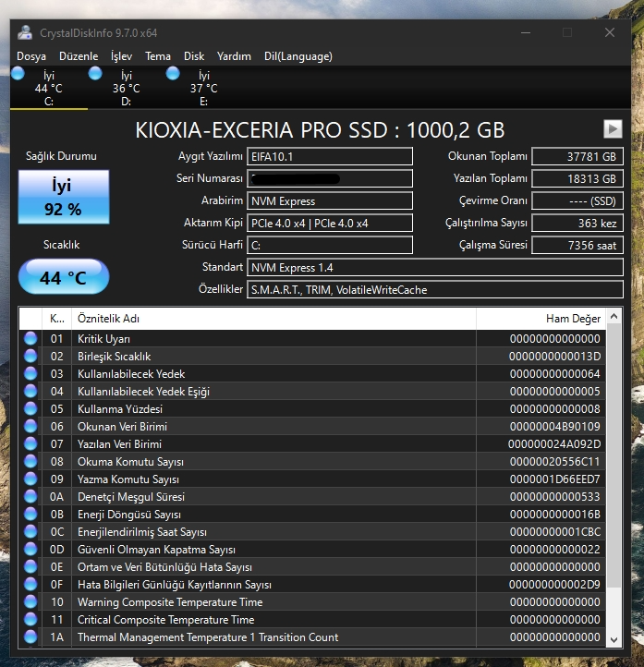Screen dimensions: 644x667
Task: Click Çevirme Oranı value ---- (SSD)
Action: (577, 200)
